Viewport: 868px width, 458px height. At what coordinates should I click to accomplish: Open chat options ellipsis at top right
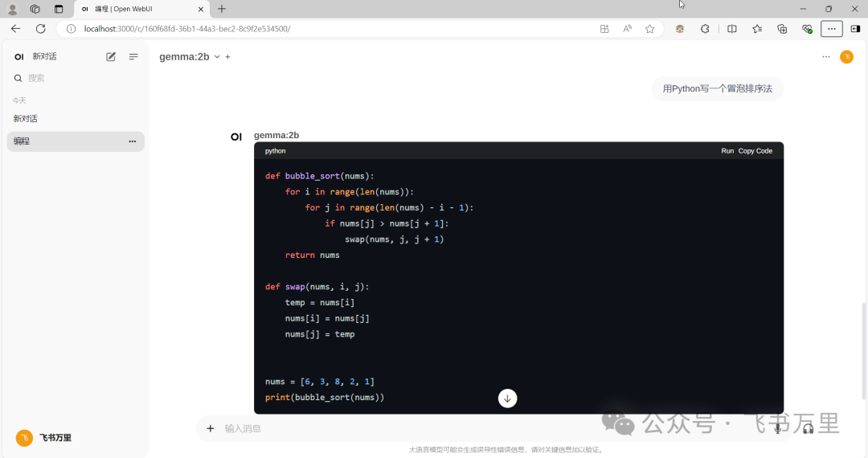826,56
